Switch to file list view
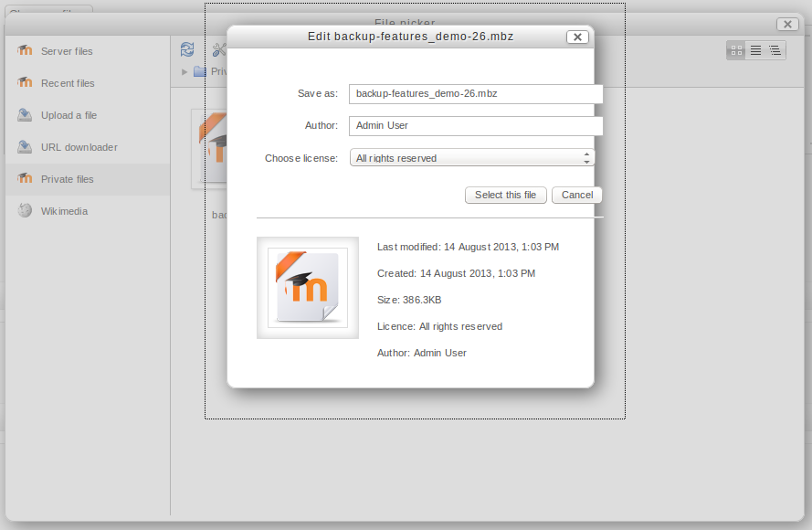The image size is (812, 530). click(755, 50)
